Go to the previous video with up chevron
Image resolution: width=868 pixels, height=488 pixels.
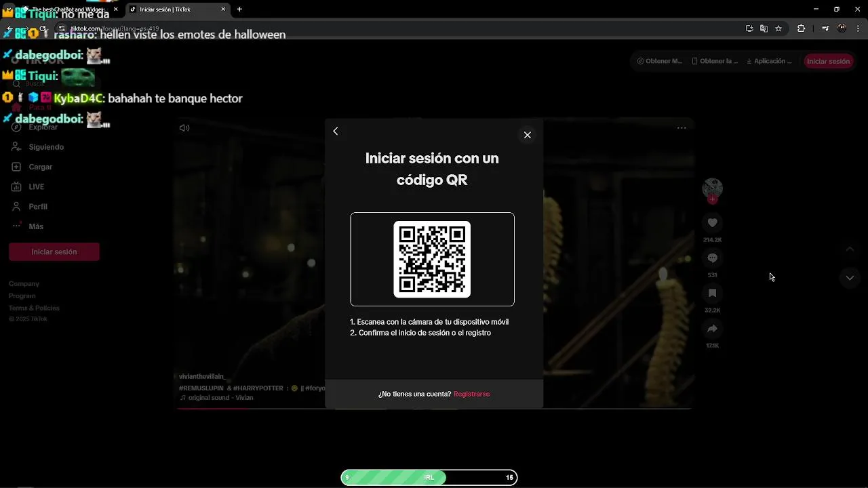[x=850, y=249]
